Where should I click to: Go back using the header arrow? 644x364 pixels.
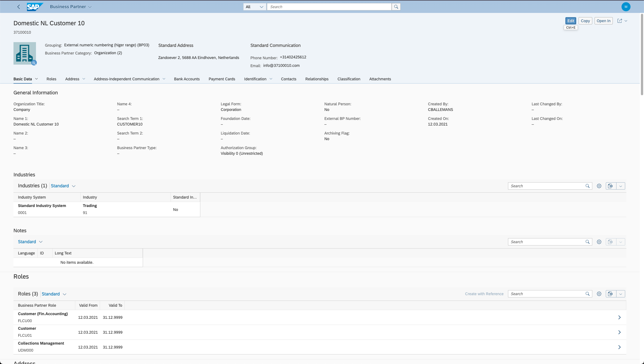click(x=19, y=7)
